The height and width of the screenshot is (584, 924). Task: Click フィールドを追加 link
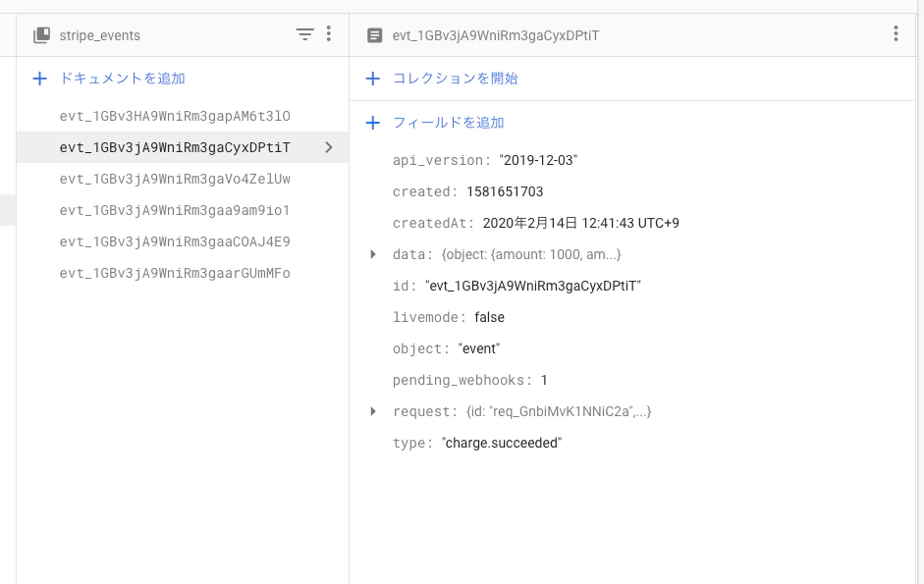[449, 123]
